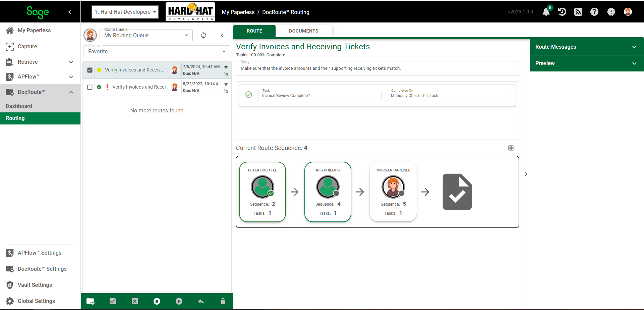The width and height of the screenshot is (644, 310).
Task: Open APFlow Settings
Action: tap(40, 253)
